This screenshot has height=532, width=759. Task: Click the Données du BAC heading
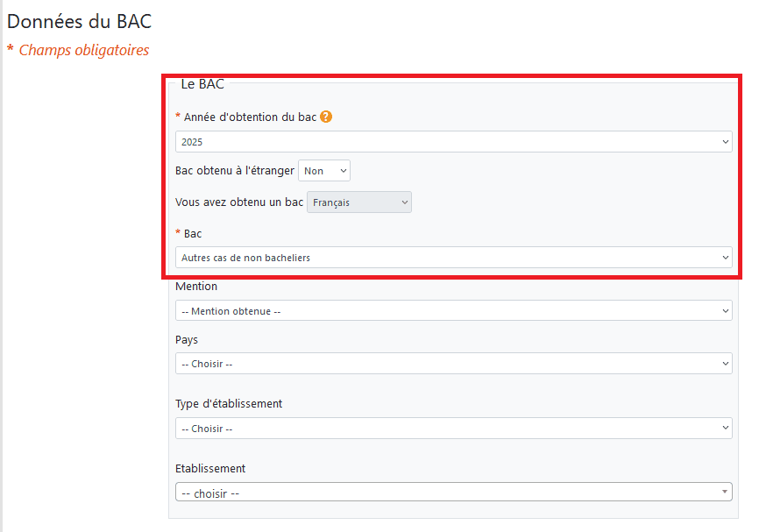click(73, 21)
